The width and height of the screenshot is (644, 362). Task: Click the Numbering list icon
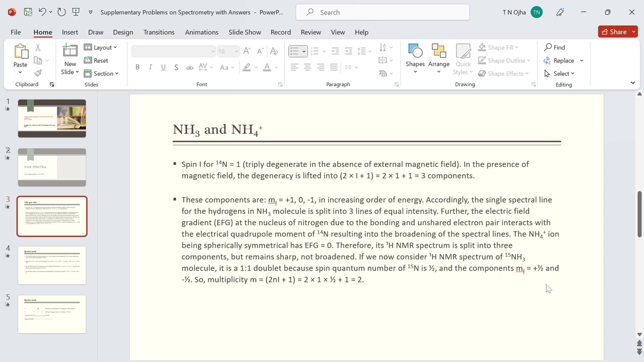[315, 51]
